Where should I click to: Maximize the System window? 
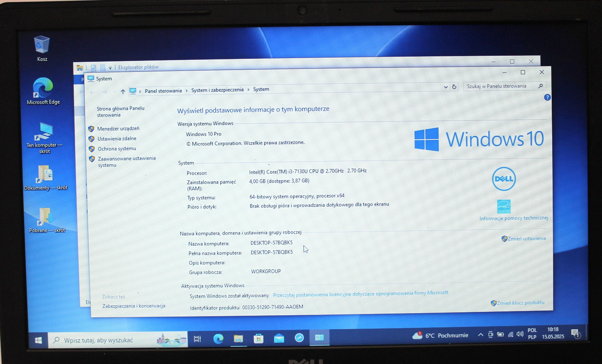point(523,72)
